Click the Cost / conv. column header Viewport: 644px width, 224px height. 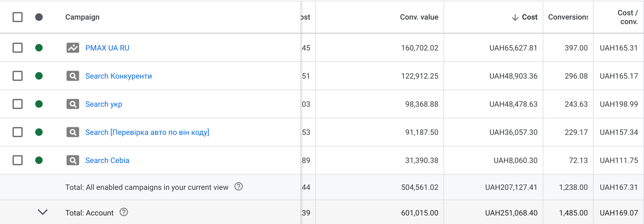coord(628,17)
